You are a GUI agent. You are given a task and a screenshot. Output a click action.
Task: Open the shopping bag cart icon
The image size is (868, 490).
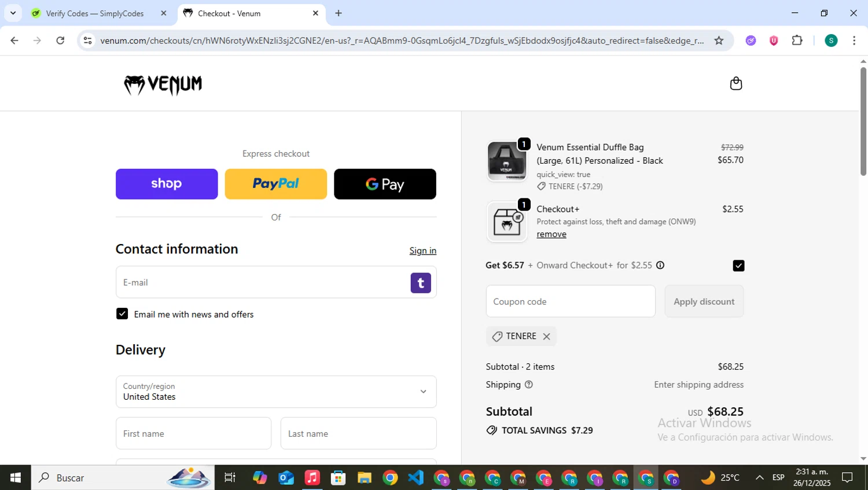[735, 83]
